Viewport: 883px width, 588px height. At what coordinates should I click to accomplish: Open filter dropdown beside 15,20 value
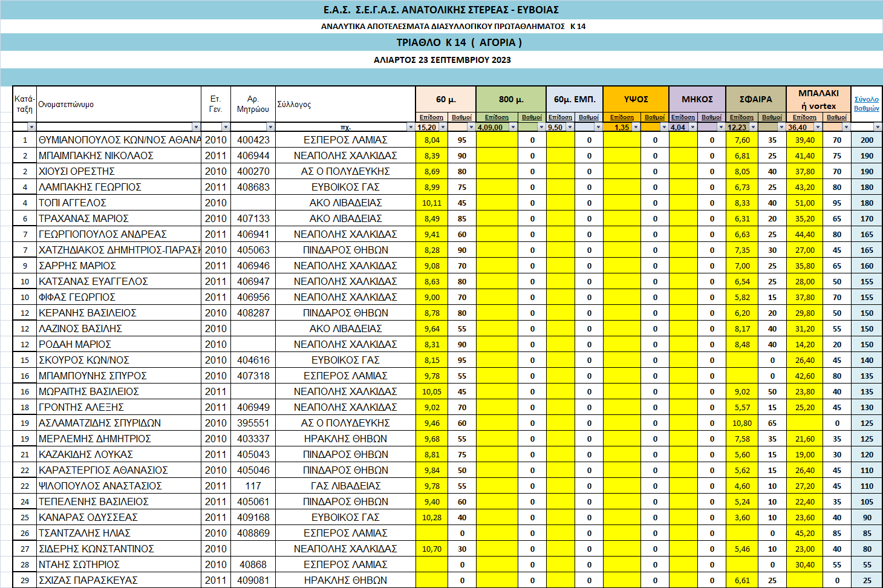click(443, 127)
